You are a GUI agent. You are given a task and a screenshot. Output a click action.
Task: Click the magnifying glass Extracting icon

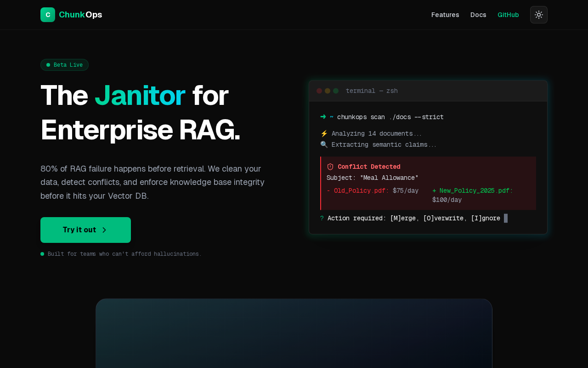pyautogui.click(x=324, y=145)
